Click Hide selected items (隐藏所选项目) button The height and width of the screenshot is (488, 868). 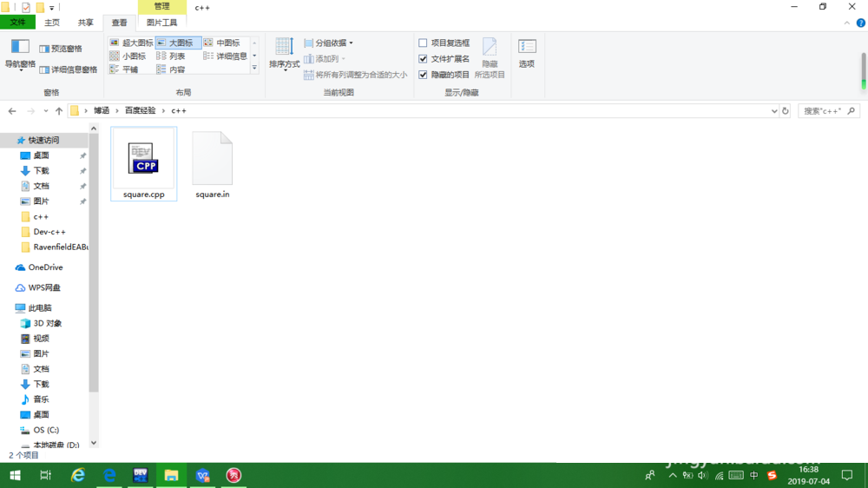(x=490, y=58)
